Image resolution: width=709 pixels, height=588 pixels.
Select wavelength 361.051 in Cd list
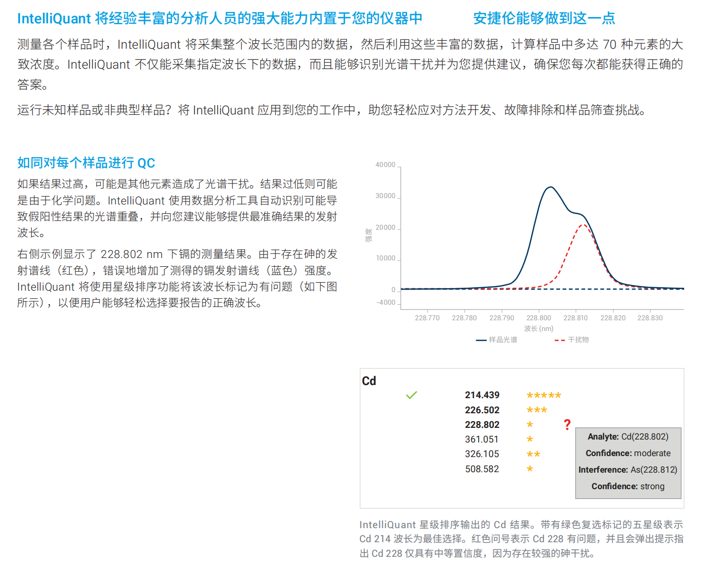482,439
